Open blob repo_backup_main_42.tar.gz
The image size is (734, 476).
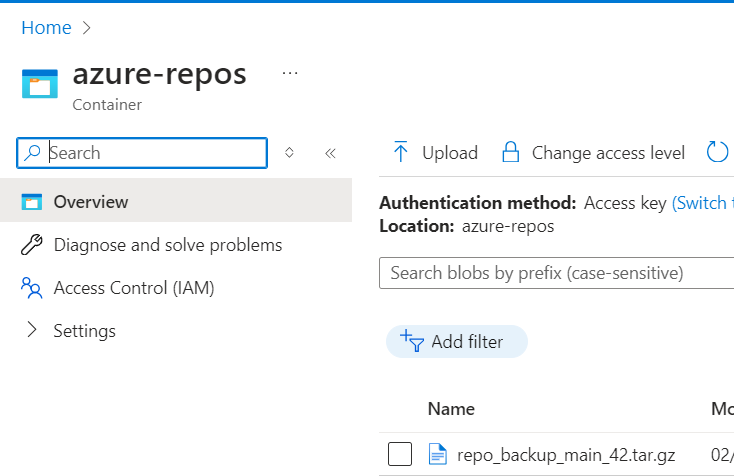566,455
